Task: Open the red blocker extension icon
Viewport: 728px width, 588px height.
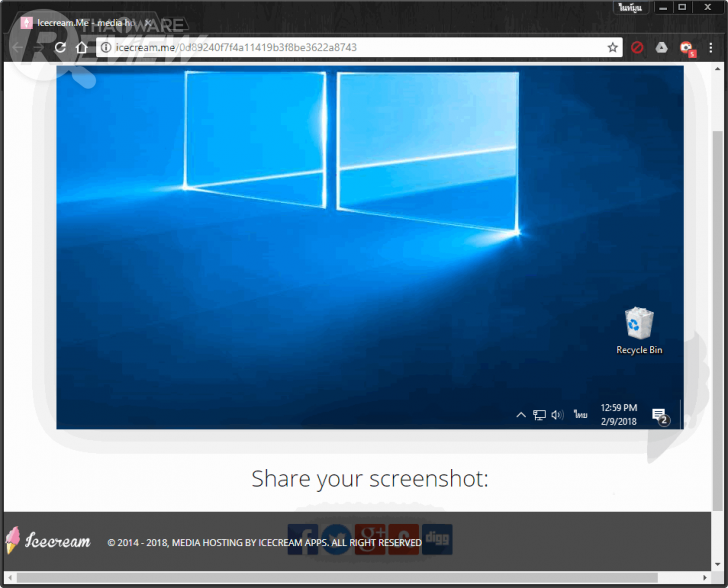Action: [637, 47]
